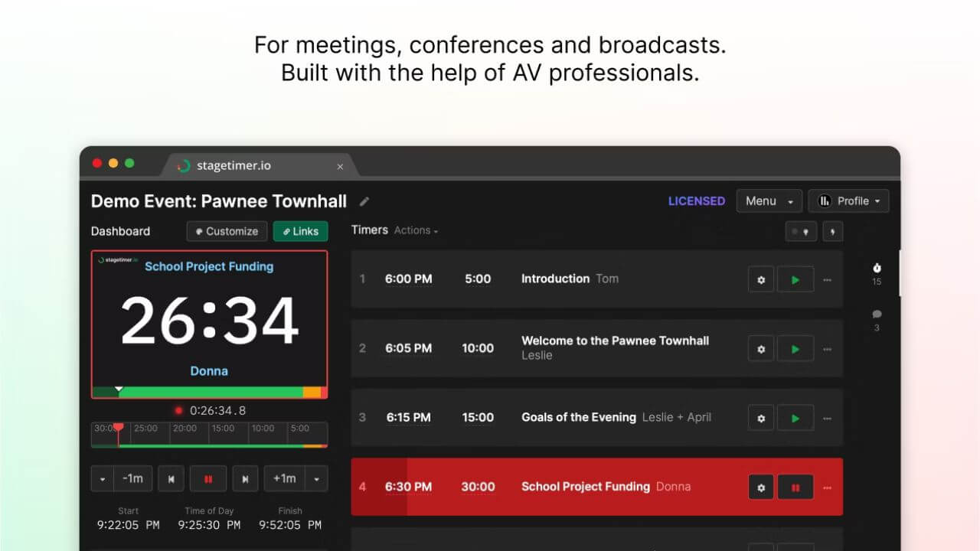Image resolution: width=980 pixels, height=551 pixels.
Task: Click the timers stopwatch icon in right sidebar
Action: (x=877, y=268)
